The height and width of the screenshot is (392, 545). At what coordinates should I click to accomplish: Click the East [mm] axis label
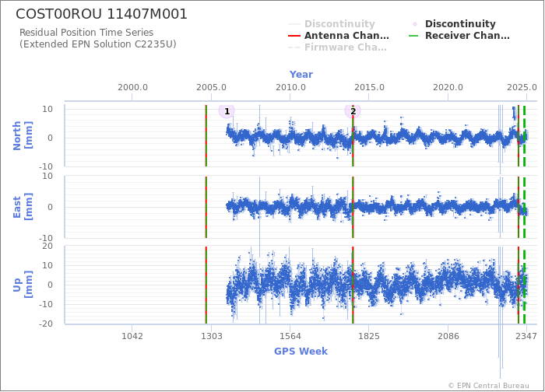click(x=23, y=207)
